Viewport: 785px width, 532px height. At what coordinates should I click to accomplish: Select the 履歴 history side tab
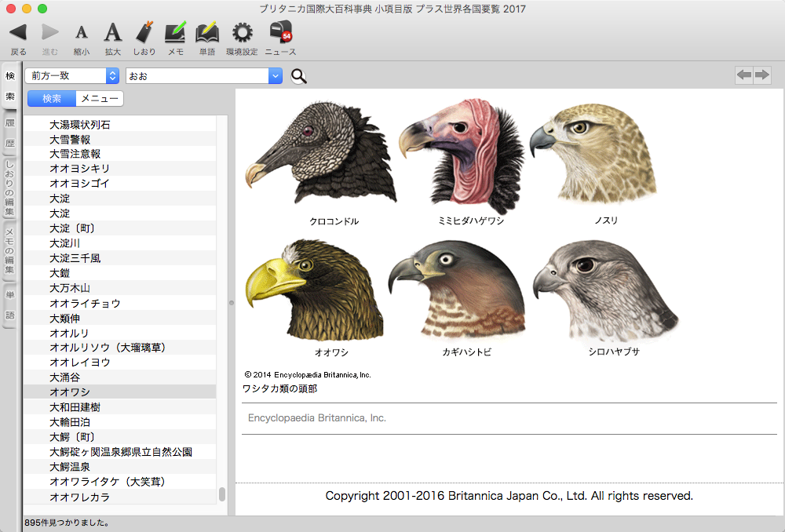click(10, 133)
